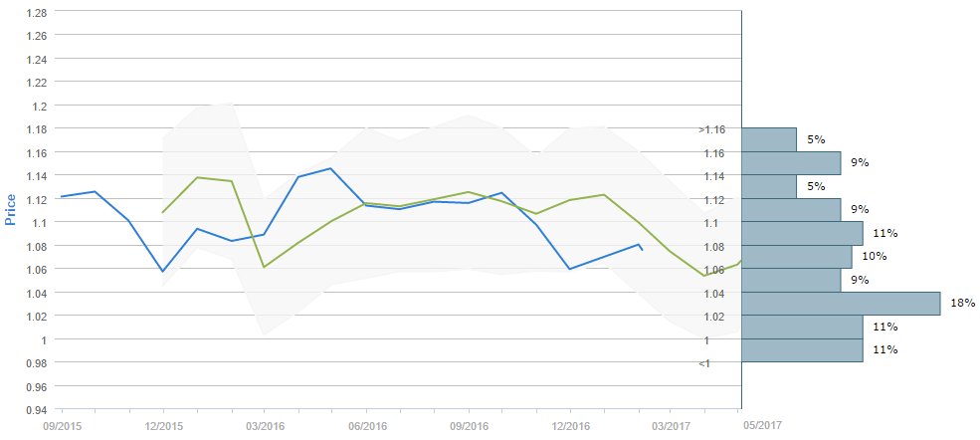Click the 09/2015 date label
This screenshot has height=440, width=980.
[61, 425]
